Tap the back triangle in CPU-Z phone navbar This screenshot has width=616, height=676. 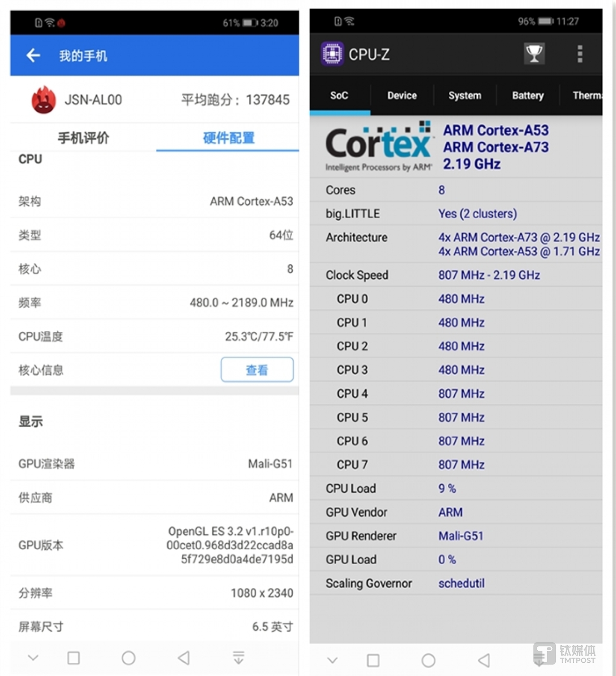pyautogui.click(x=484, y=660)
